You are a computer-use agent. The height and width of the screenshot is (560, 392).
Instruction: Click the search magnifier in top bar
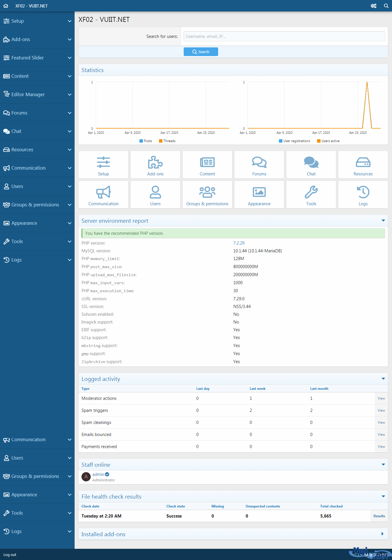(x=386, y=6)
